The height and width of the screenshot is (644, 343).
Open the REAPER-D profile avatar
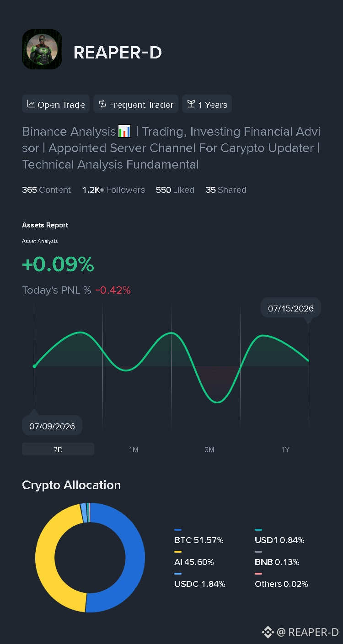click(42, 49)
